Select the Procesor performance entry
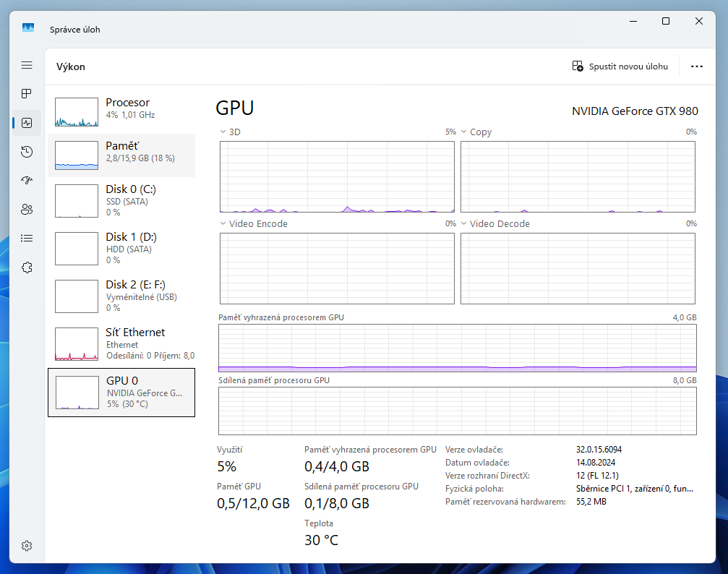This screenshot has width=728, height=574. 121,108
